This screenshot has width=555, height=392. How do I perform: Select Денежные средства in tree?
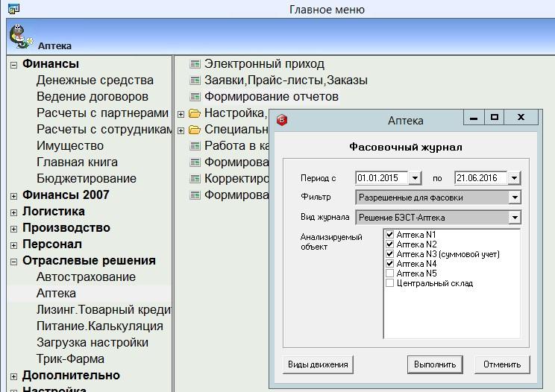coord(95,80)
